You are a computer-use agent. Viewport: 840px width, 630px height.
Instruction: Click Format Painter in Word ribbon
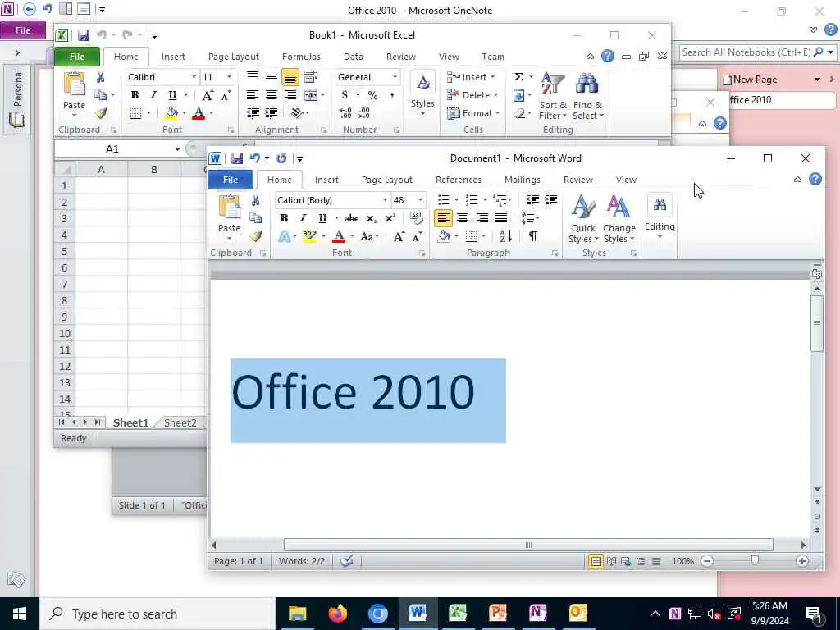[x=256, y=236]
